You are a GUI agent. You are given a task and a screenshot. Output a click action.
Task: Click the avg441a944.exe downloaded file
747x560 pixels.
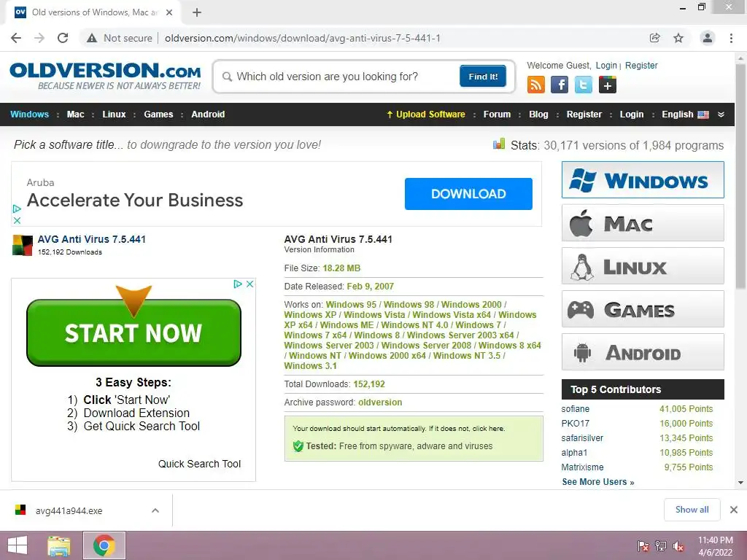pyautogui.click(x=69, y=510)
